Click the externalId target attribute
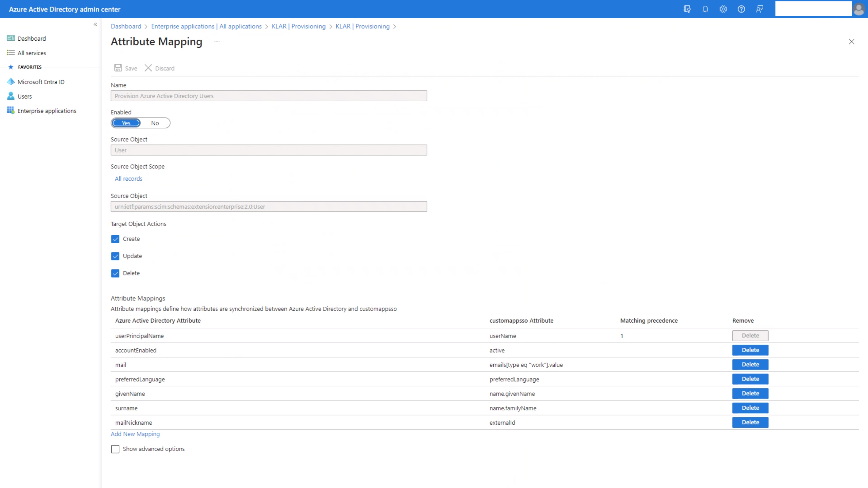This screenshot has height=488, width=868. pos(502,423)
